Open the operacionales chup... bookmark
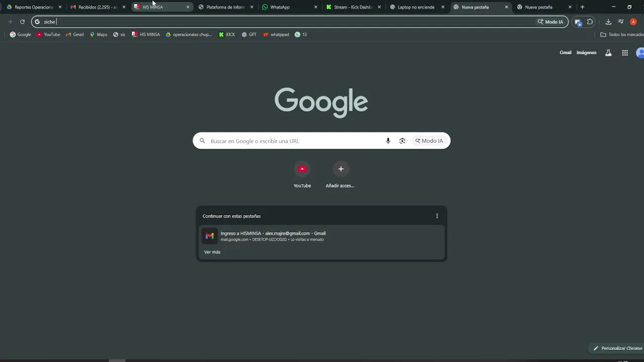This screenshot has width=644, height=362. click(189, 35)
